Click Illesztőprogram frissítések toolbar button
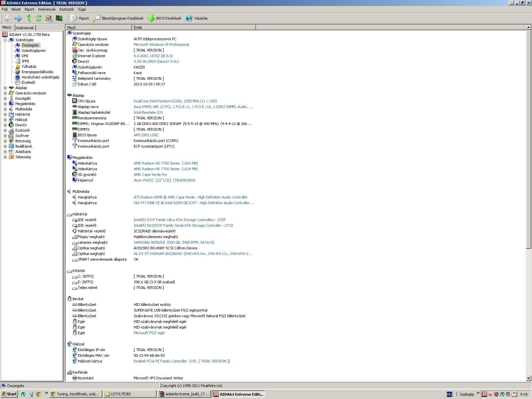This screenshot has height=399, width=532. point(118,18)
